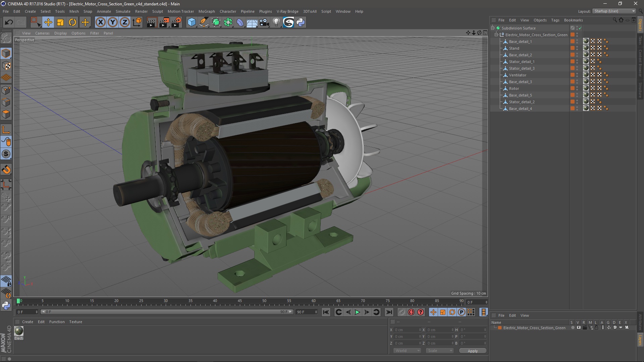This screenshot has height=362, width=644.
Task: Select the Rotate tool
Action: pos(72,22)
